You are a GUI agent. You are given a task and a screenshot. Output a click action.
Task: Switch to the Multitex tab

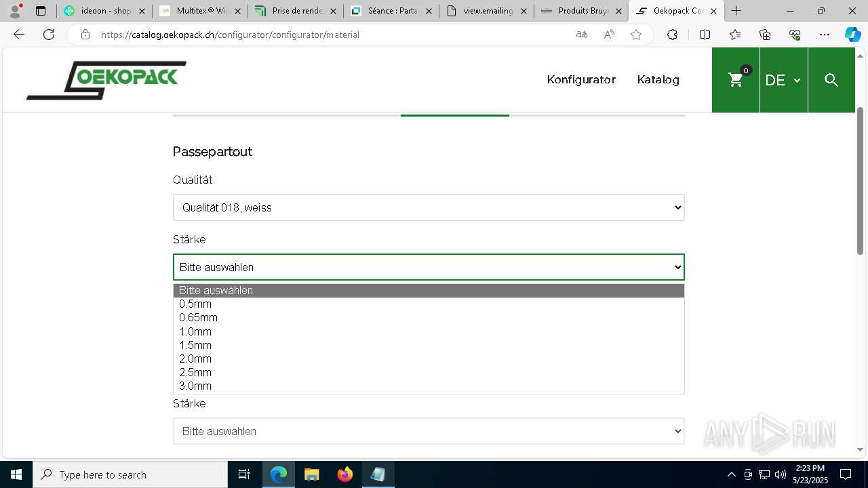(x=200, y=11)
